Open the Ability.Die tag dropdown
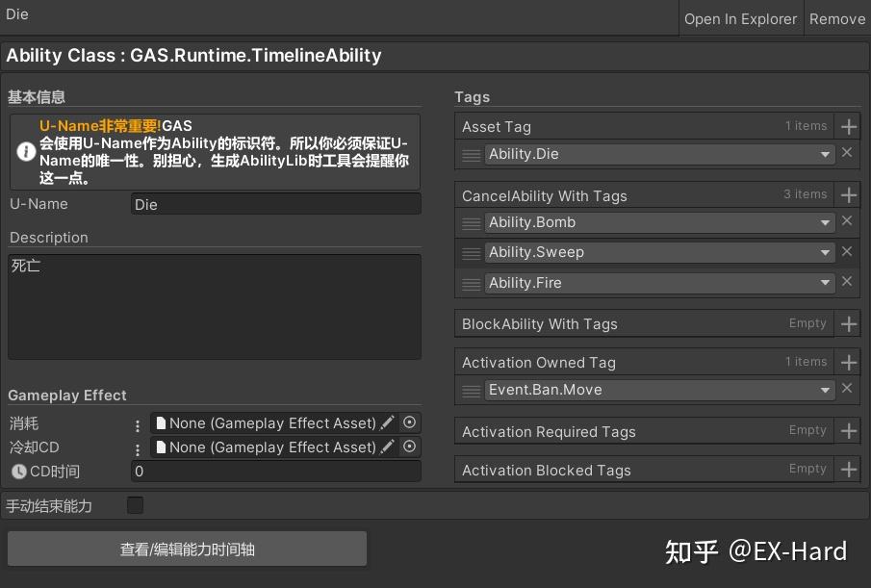This screenshot has width=871, height=588. [825, 154]
